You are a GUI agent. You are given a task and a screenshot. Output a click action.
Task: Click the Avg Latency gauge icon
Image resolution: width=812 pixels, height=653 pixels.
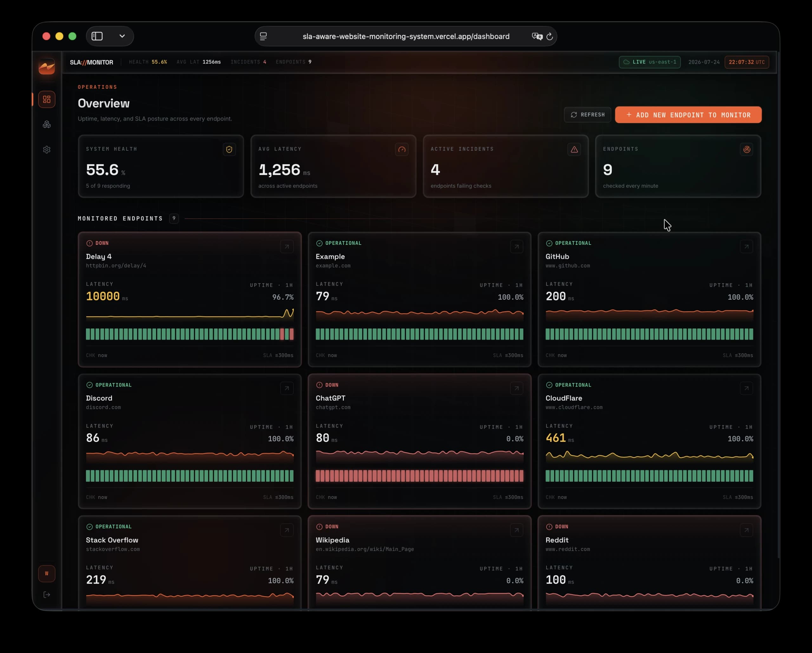(402, 149)
